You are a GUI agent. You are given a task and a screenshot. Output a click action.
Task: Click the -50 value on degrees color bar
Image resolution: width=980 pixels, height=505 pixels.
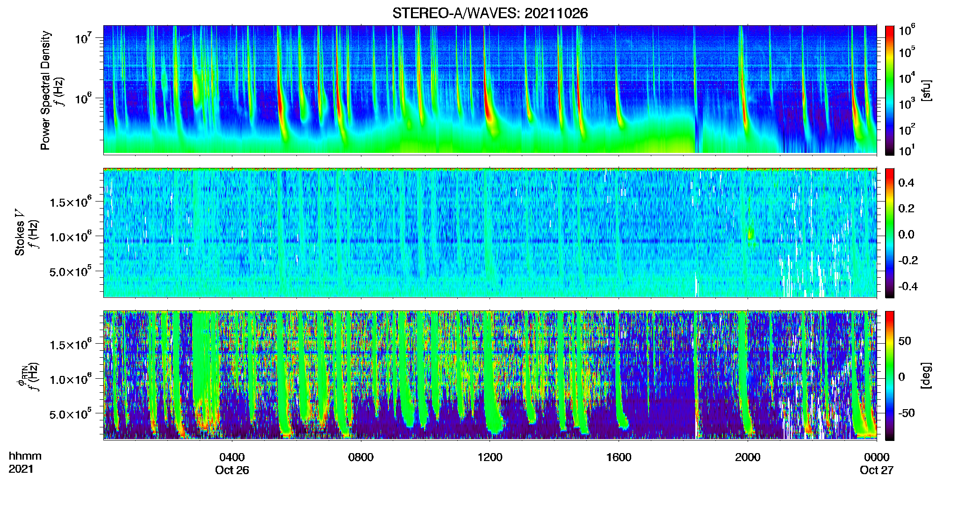click(907, 413)
